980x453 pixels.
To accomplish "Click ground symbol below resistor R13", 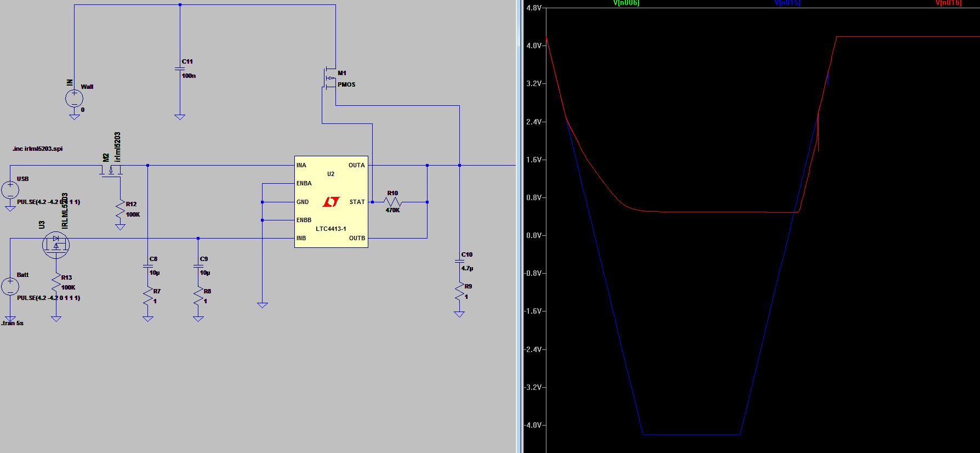I will pos(56,318).
